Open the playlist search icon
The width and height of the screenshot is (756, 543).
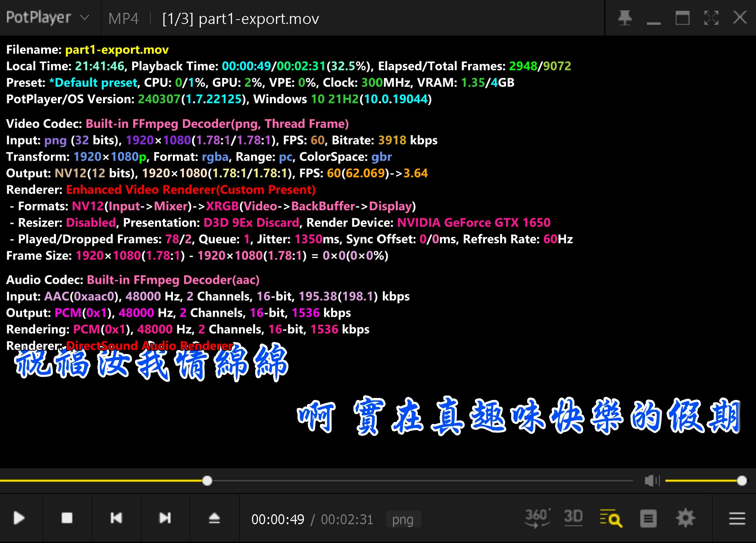coord(611,518)
